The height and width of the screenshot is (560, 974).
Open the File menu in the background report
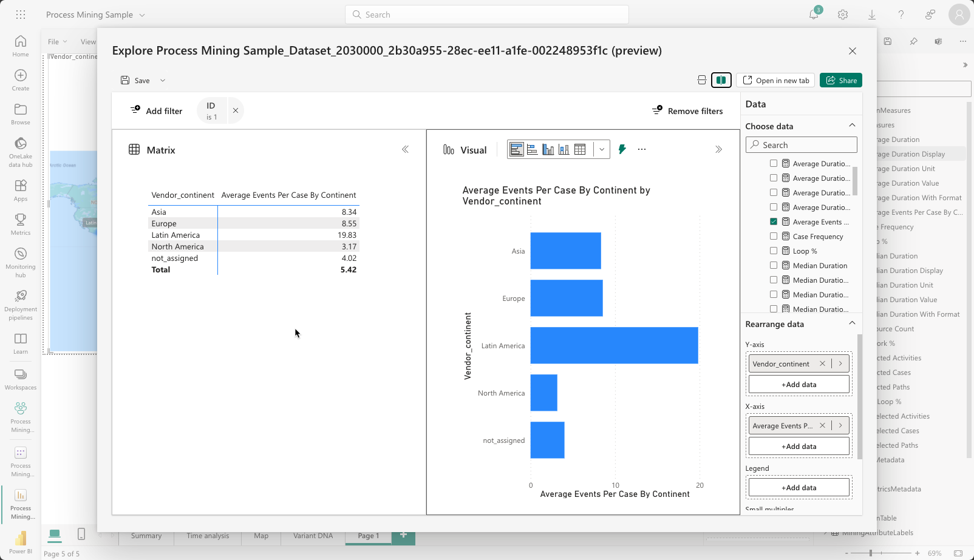[x=58, y=42]
